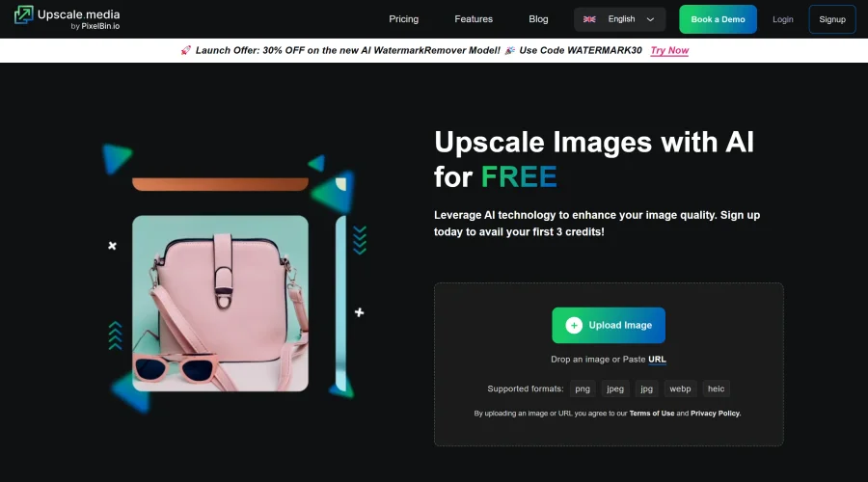
Task: Go to the Blog
Action: [538, 19]
